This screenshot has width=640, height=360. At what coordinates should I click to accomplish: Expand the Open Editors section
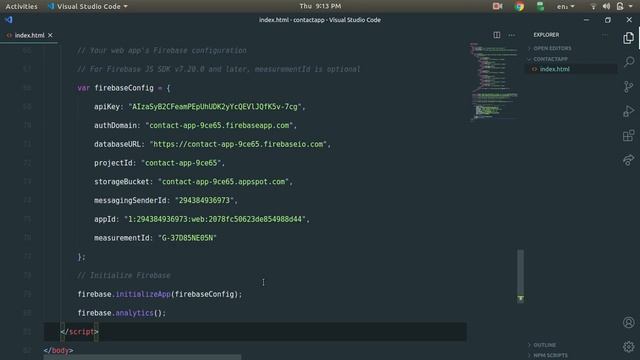coord(552,48)
